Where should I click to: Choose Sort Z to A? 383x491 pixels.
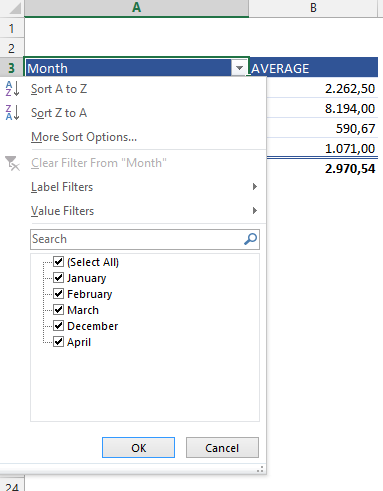tap(59, 113)
